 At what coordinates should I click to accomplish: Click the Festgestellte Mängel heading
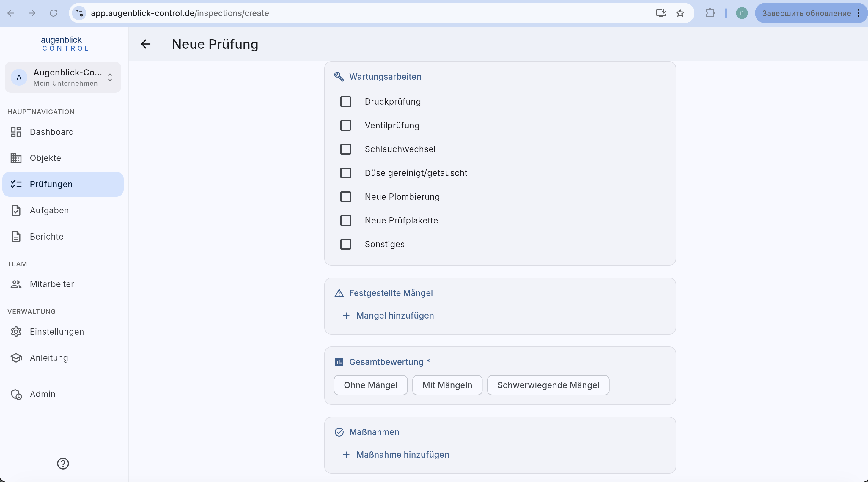pos(391,293)
